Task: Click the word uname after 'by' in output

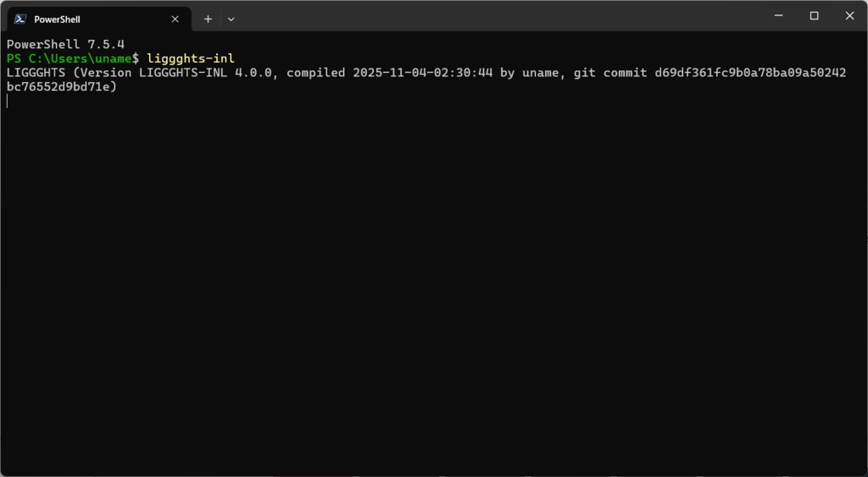Action: point(541,72)
